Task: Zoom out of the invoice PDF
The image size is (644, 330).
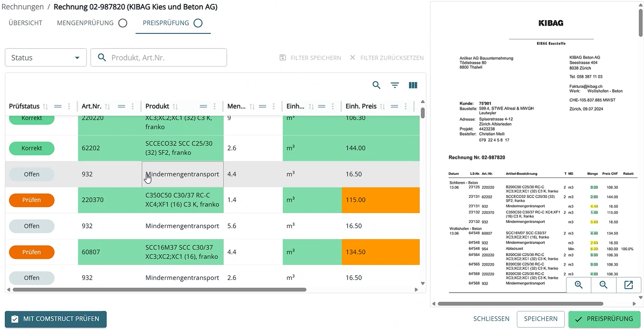Action: [603, 285]
